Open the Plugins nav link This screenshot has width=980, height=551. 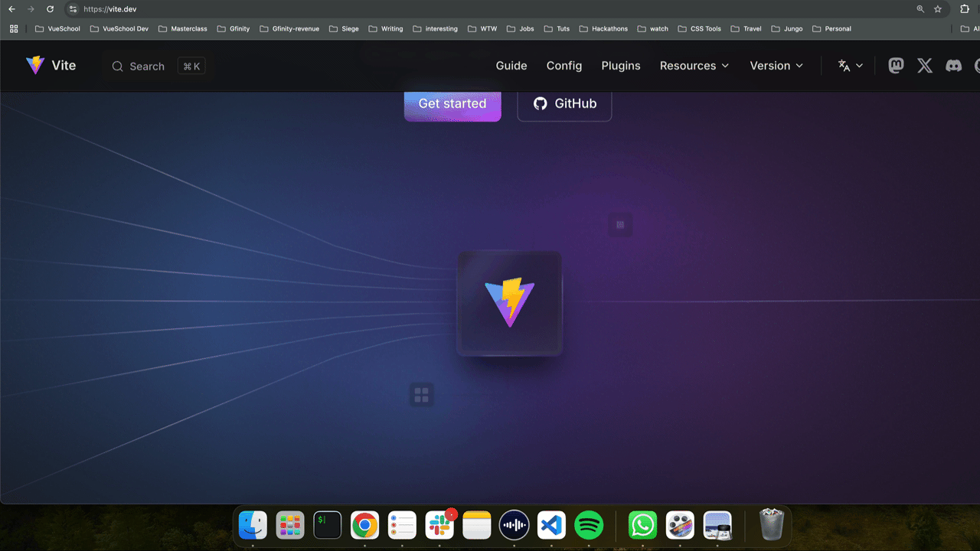pyautogui.click(x=621, y=66)
